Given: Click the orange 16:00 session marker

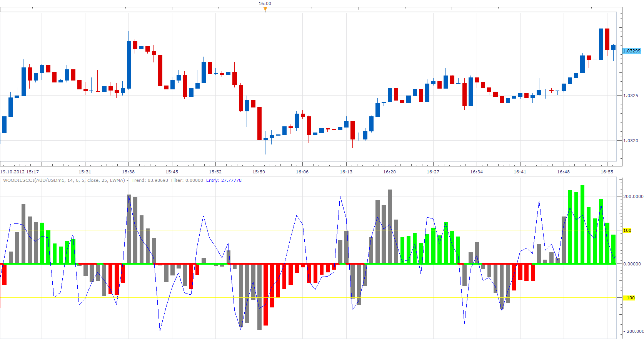Looking at the screenshot, I should pos(265,9).
